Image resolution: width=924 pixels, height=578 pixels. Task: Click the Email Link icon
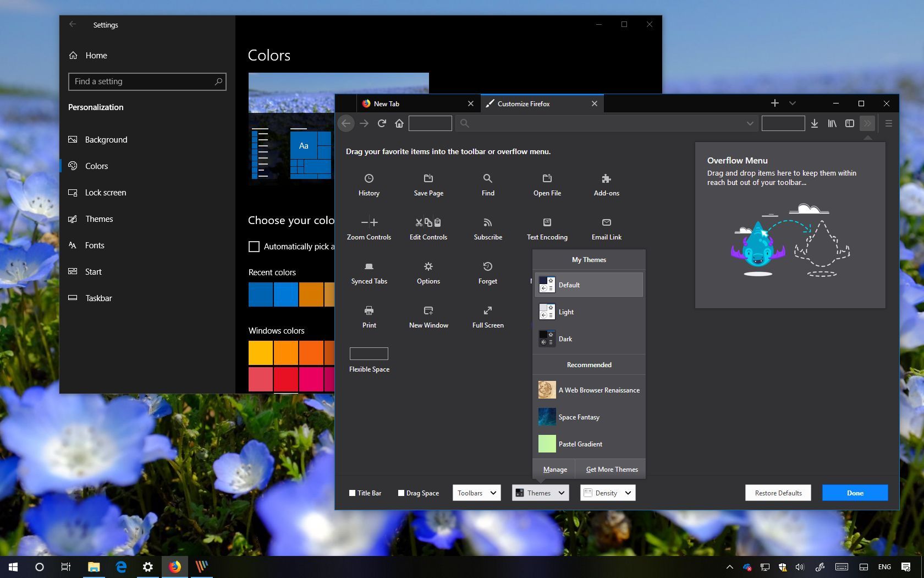click(607, 222)
